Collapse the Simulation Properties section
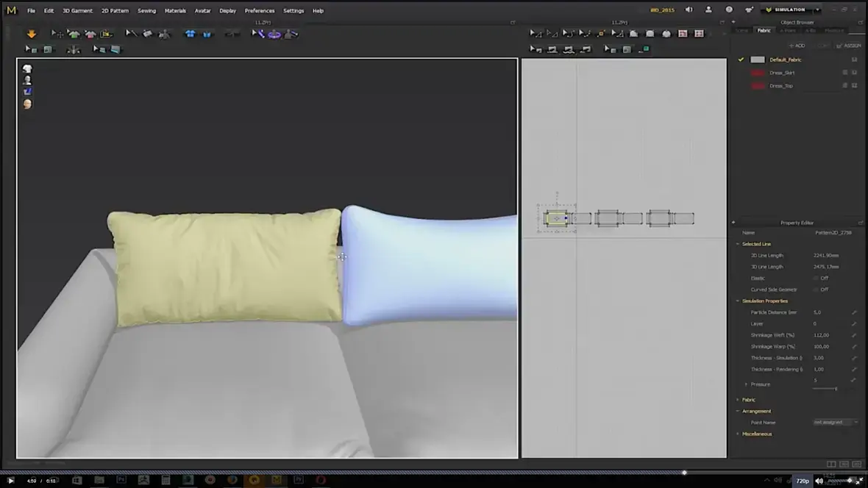 point(738,301)
